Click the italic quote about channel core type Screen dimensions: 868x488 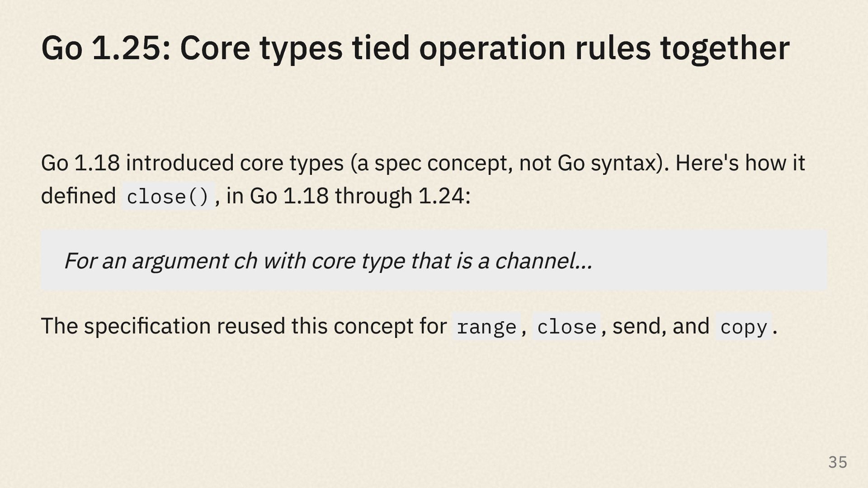point(328,261)
